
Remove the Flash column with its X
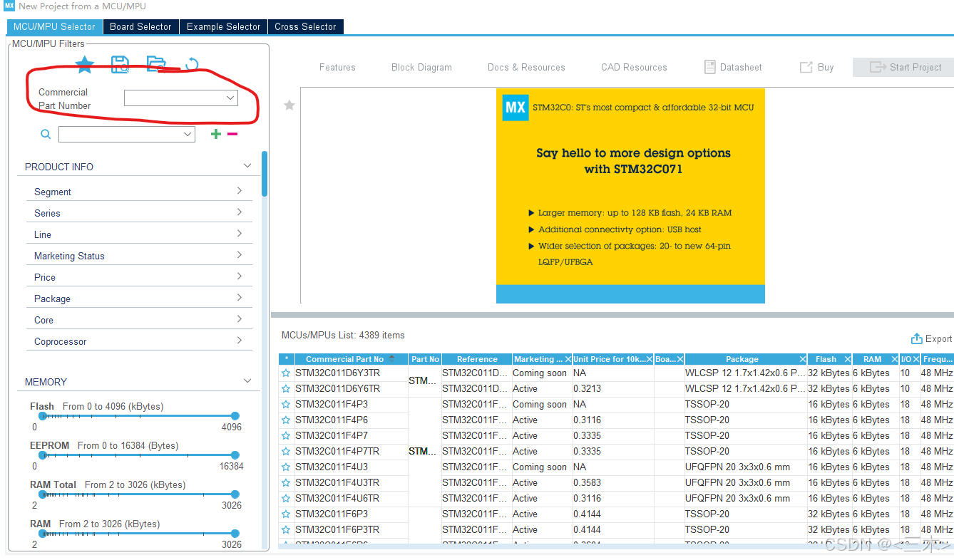(848, 359)
